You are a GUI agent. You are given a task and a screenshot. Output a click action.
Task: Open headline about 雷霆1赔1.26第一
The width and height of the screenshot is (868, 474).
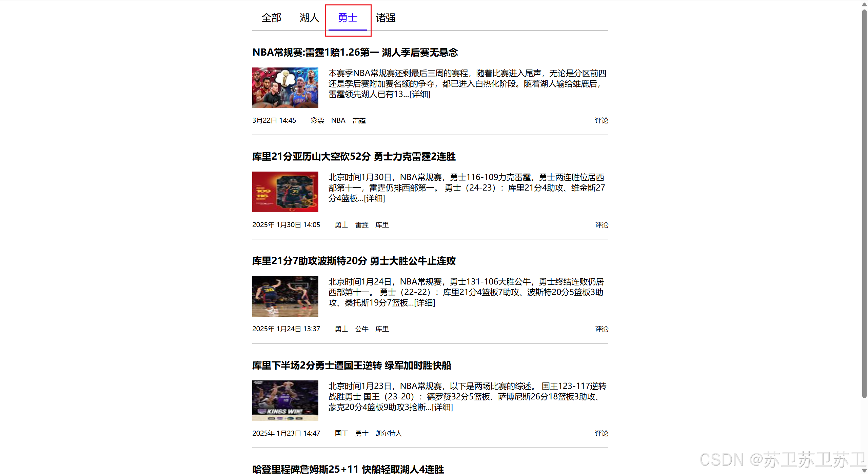(355, 53)
